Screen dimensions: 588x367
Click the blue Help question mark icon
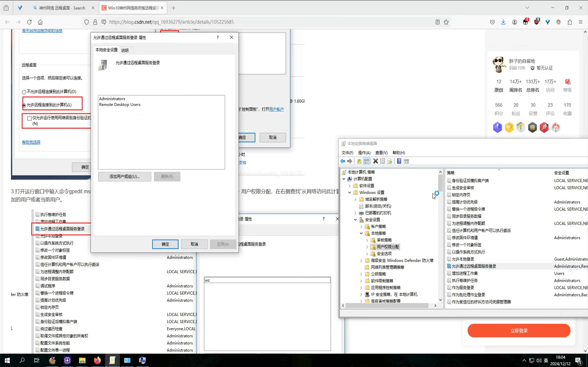399,161
